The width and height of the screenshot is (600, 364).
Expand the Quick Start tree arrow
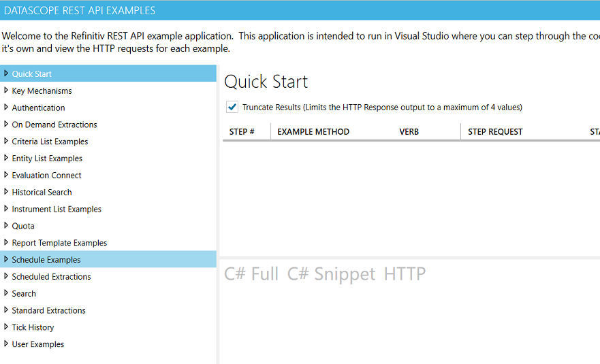click(x=5, y=73)
